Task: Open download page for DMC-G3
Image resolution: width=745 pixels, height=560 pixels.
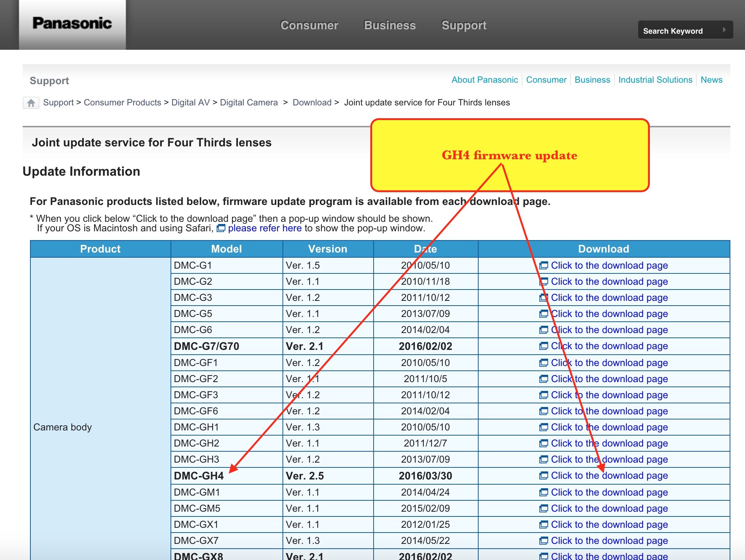Action: [x=609, y=298]
